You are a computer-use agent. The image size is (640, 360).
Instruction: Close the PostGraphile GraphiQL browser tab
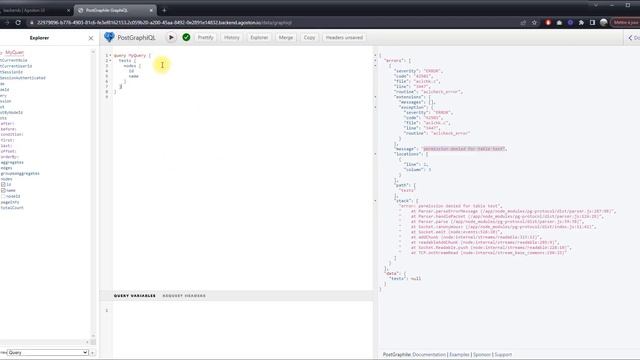click(151, 10)
